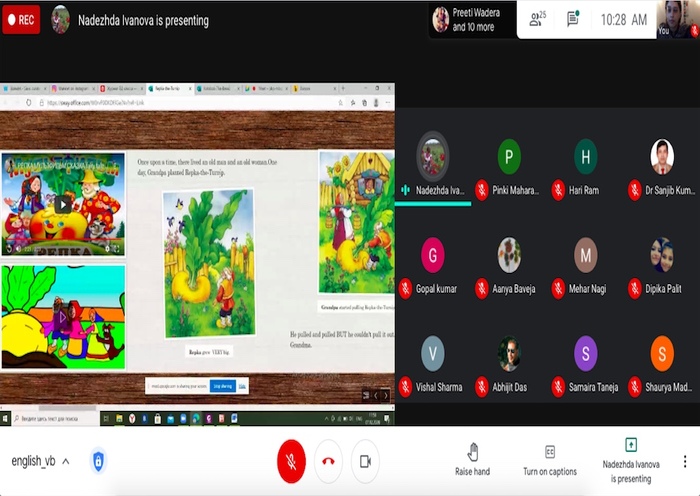
Task: Open Microsoft Store on shared taskbar
Action: [x=158, y=419]
